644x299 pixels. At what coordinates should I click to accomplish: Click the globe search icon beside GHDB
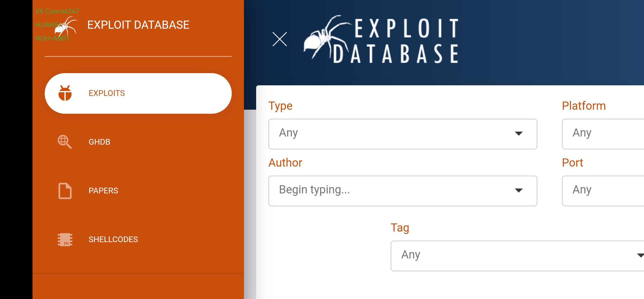tap(65, 142)
